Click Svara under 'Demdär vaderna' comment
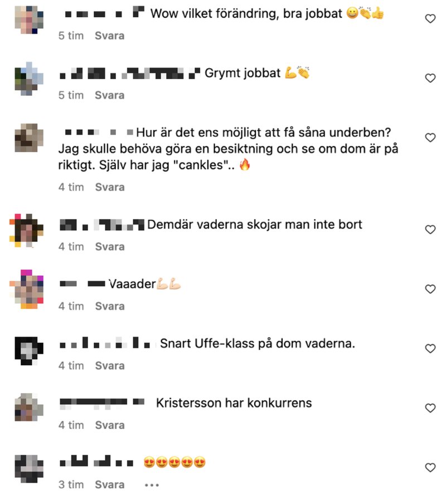 (x=110, y=246)
